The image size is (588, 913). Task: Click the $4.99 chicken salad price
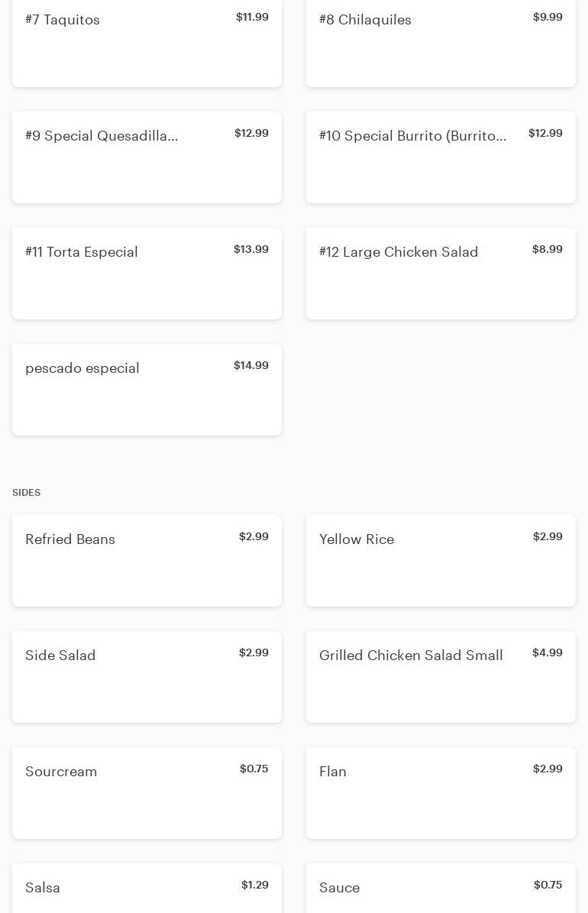548,653
